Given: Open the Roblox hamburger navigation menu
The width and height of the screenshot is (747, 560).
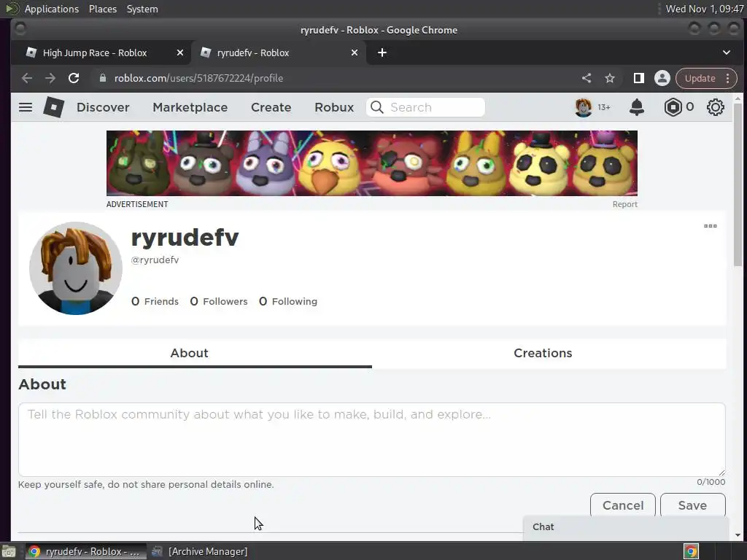Looking at the screenshot, I should pyautogui.click(x=26, y=107).
